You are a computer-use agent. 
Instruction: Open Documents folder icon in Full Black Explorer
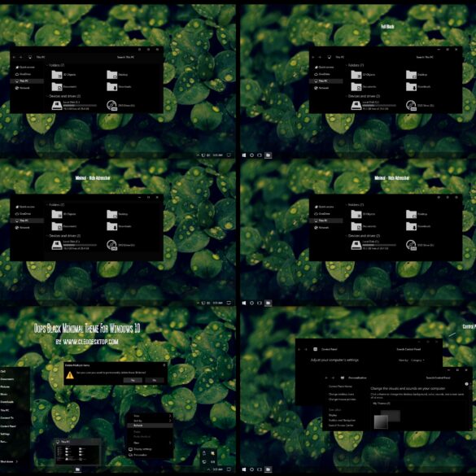(x=356, y=86)
